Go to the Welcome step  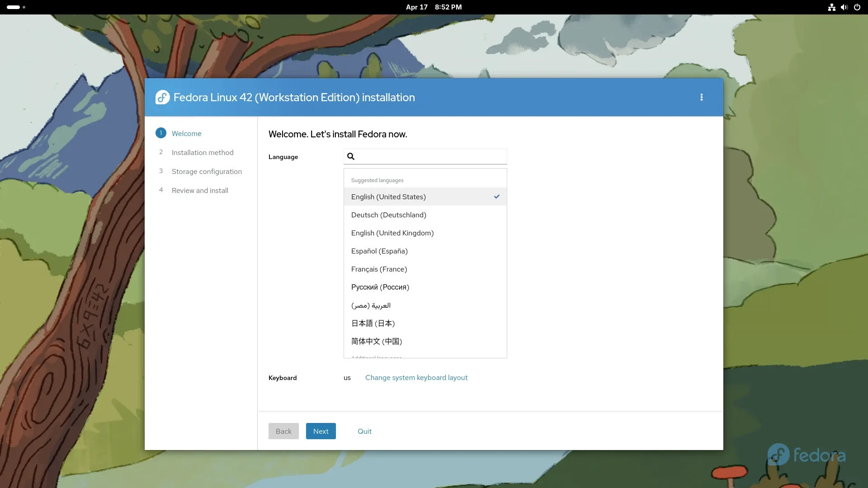coord(186,133)
